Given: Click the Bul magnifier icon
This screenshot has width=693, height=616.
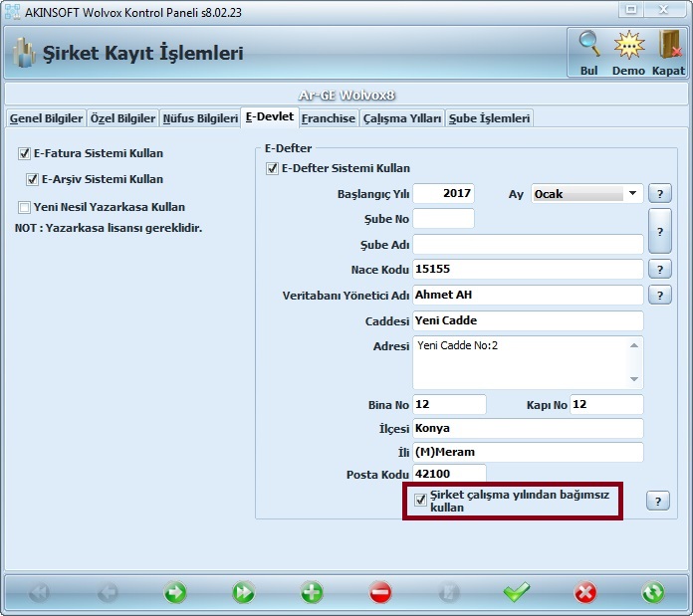Looking at the screenshot, I should (x=588, y=44).
